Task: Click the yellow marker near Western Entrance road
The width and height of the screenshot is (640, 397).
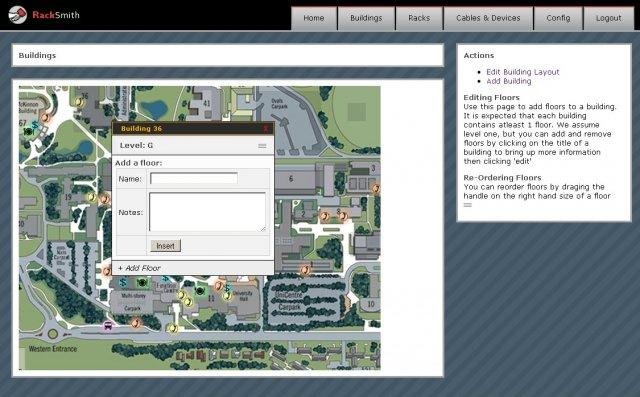Action: pos(173,328)
